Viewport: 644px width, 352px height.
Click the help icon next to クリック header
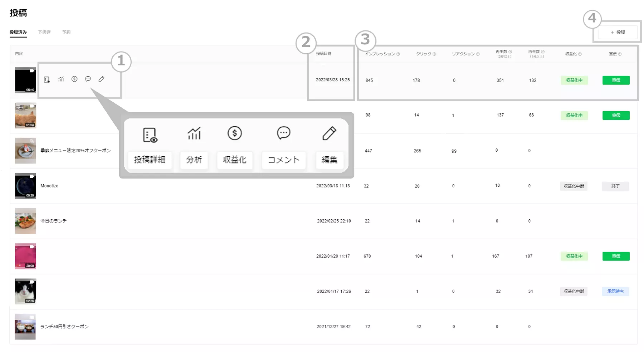click(434, 54)
